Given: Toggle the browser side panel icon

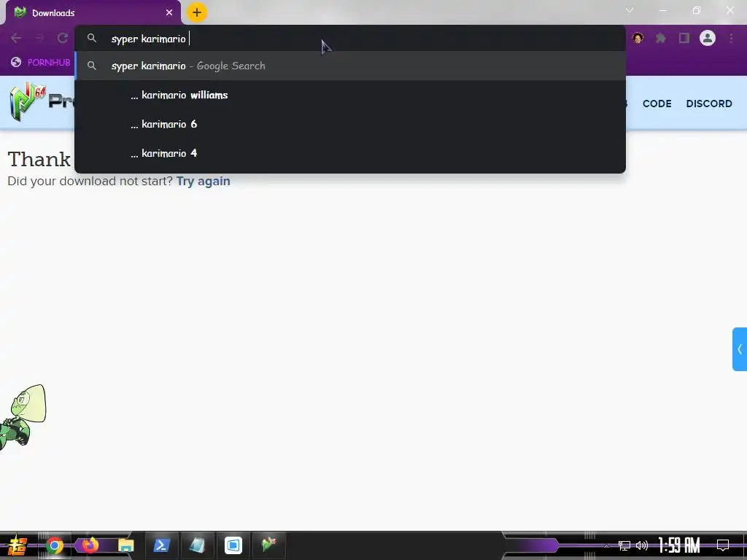Looking at the screenshot, I should click(684, 38).
